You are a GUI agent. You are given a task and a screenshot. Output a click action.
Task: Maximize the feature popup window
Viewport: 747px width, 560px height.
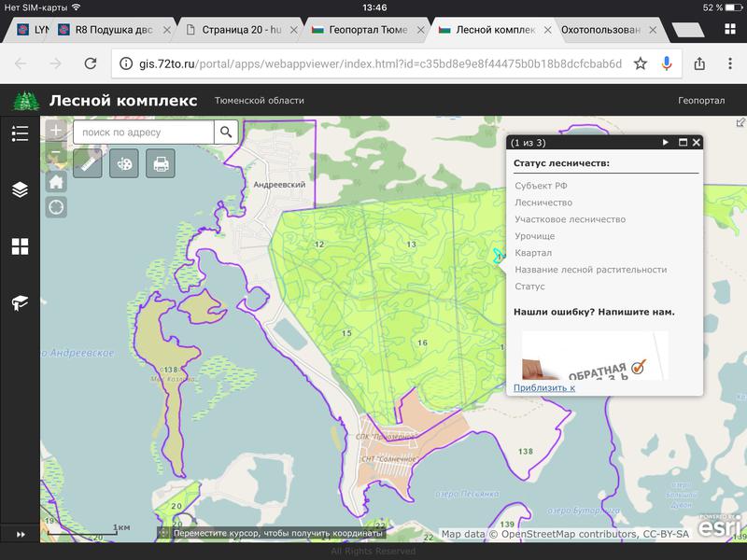683,143
